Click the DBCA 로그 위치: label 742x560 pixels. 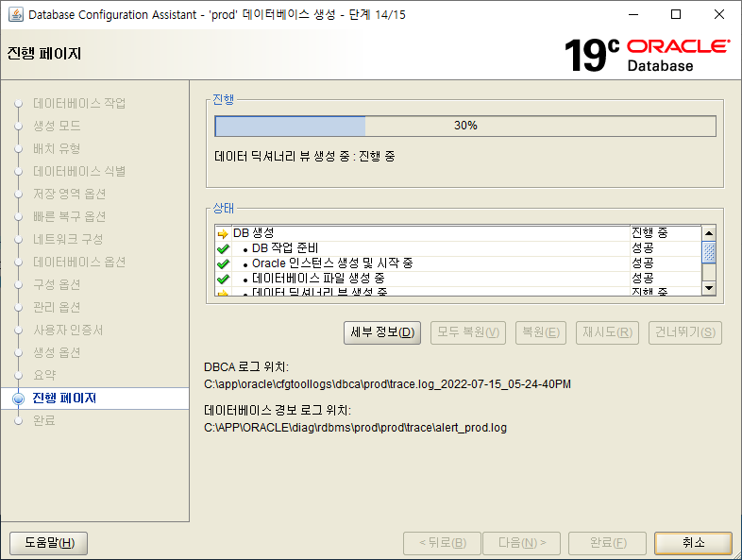(246, 367)
